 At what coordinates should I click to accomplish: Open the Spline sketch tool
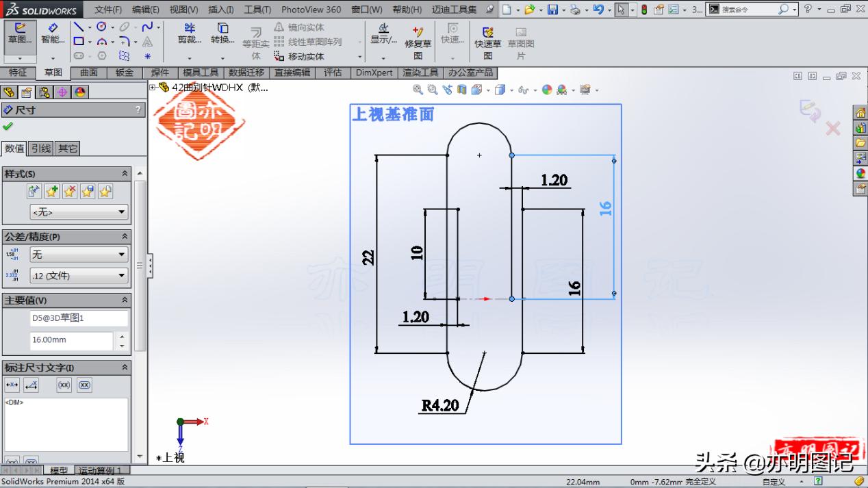click(148, 27)
